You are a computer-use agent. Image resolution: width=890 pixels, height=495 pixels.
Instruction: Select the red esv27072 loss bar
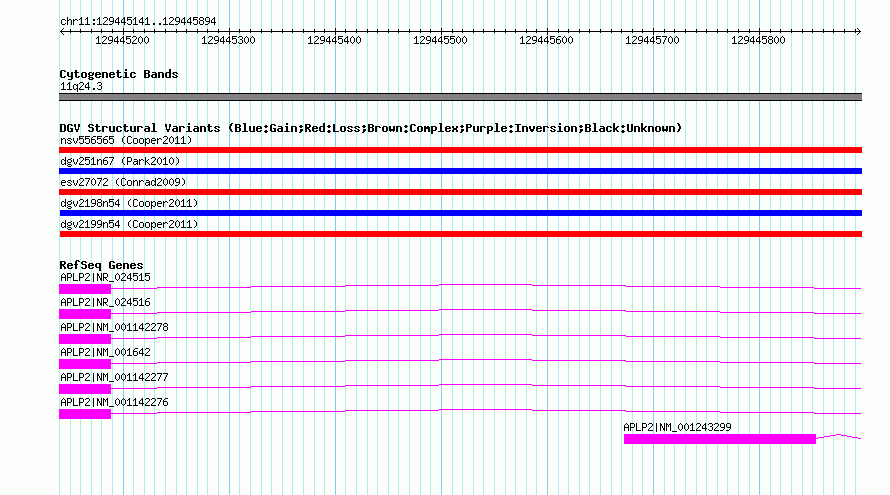[460, 192]
